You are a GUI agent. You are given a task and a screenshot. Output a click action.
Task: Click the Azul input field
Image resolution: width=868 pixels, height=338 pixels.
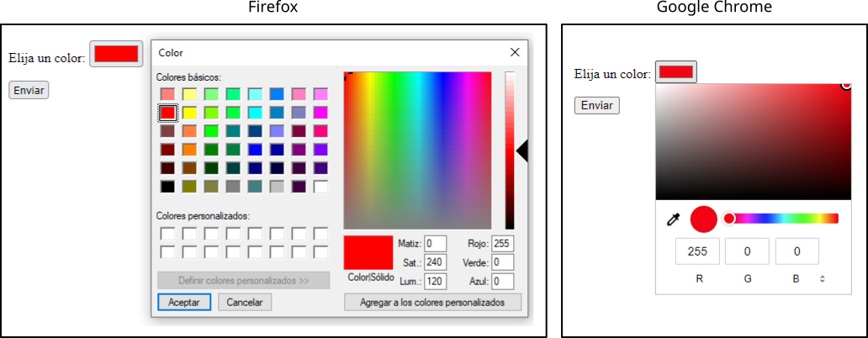pyautogui.click(x=503, y=281)
